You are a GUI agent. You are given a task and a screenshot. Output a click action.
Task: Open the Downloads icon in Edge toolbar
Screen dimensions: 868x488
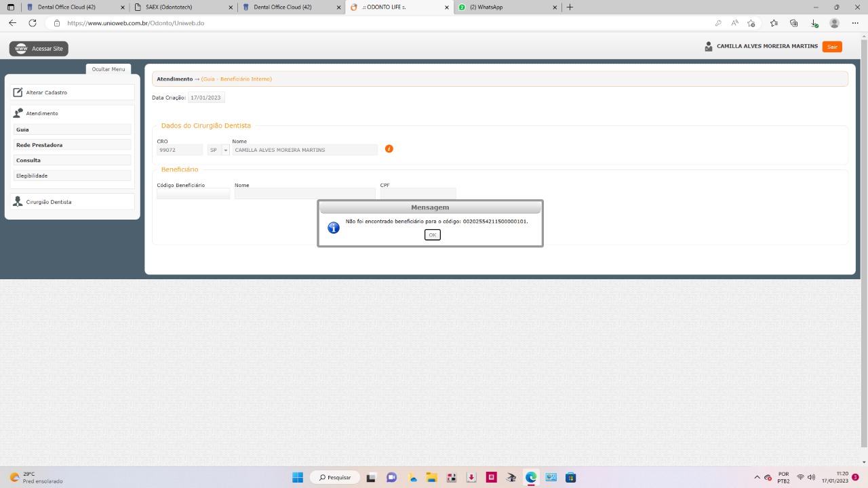point(814,23)
